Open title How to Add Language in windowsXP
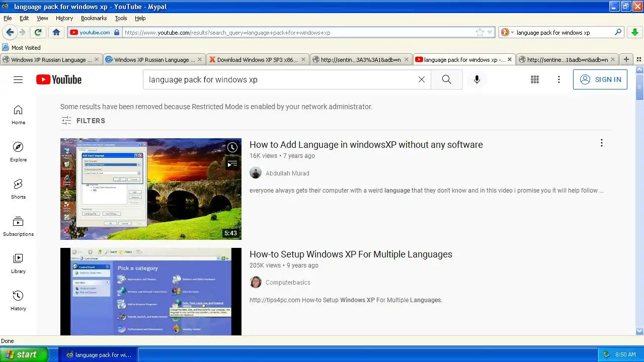The image size is (644, 362). pos(366,144)
